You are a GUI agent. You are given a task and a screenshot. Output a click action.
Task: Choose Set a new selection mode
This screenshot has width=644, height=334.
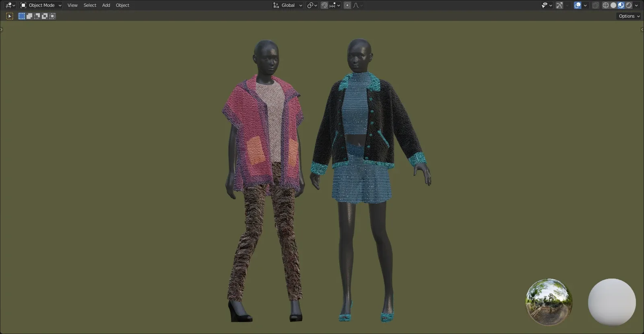coord(22,16)
